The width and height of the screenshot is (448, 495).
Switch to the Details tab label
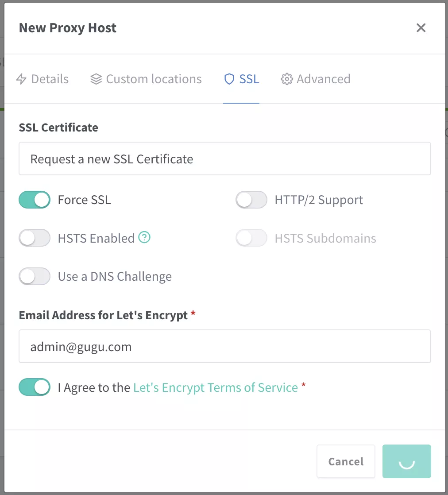pos(50,79)
